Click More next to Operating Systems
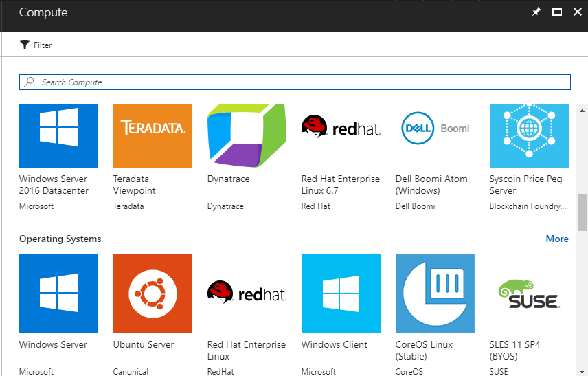 tap(557, 239)
